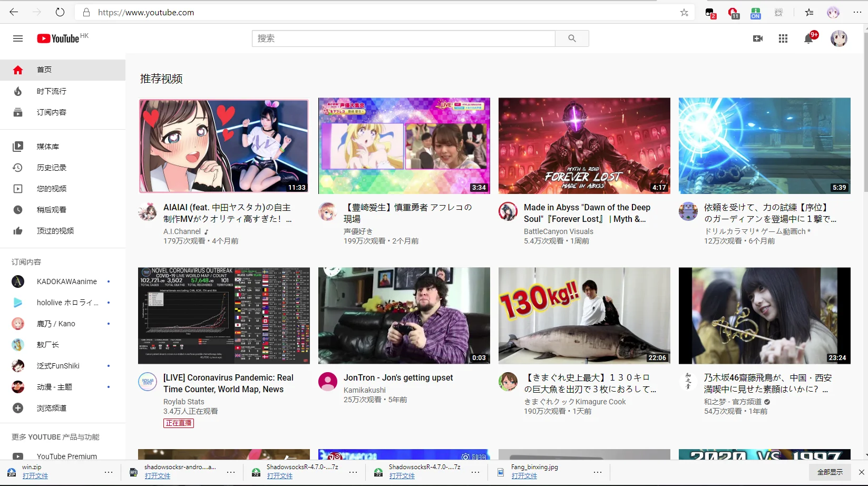The image size is (868, 486).
Task: Open 订阅内容 subscriptions page
Action: pos(63,112)
